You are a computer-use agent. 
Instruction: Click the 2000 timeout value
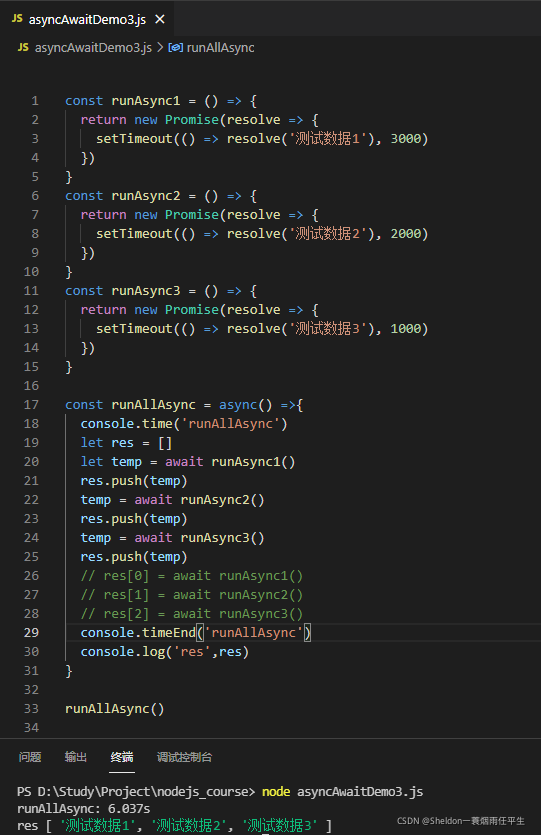[405, 233]
